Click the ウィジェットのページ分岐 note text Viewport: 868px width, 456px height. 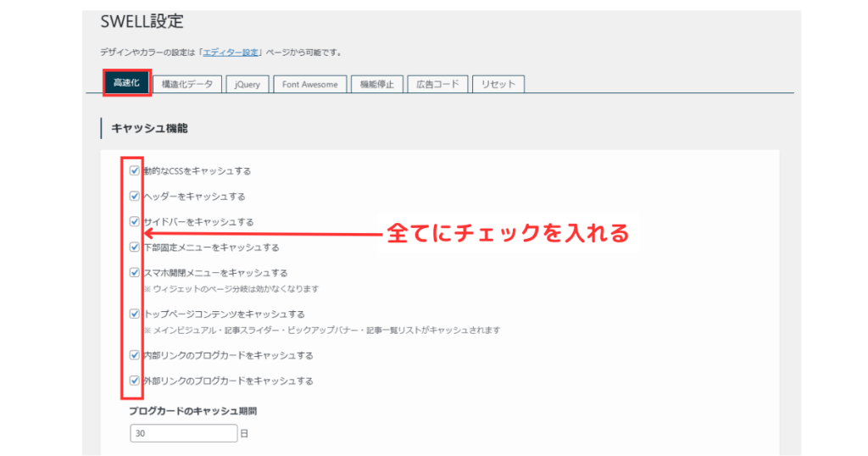pyautogui.click(x=231, y=289)
